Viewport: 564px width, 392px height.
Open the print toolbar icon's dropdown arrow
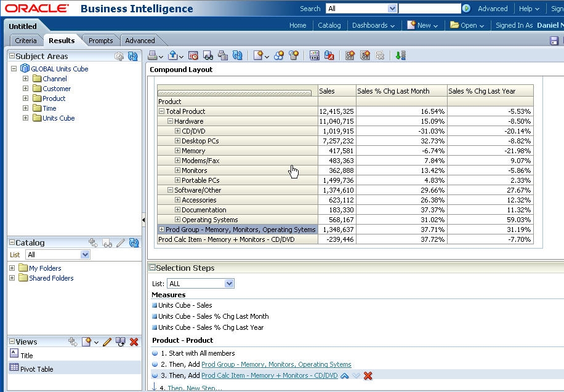click(x=161, y=57)
